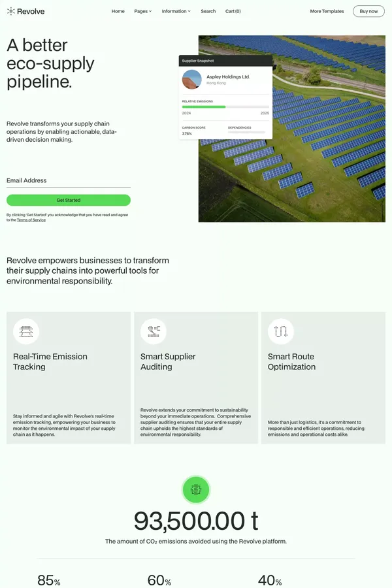Open the Pages dropdown menu
The image size is (392, 588).
[x=142, y=11]
